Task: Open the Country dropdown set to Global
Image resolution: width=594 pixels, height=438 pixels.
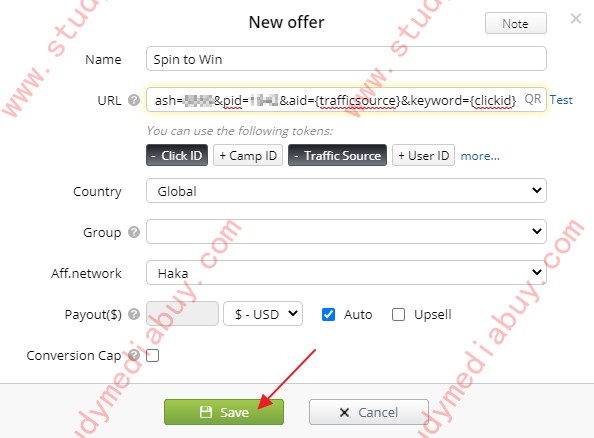Action: pyautogui.click(x=346, y=191)
